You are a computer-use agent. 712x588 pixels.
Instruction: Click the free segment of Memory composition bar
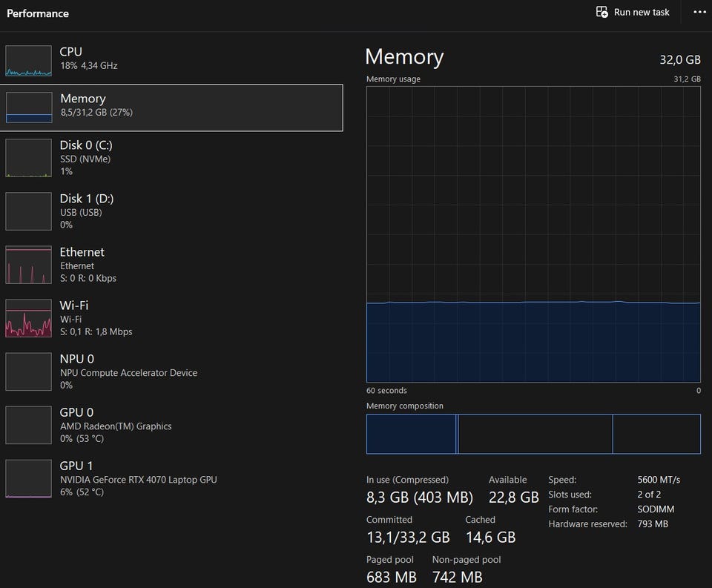(x=656, y=434)
